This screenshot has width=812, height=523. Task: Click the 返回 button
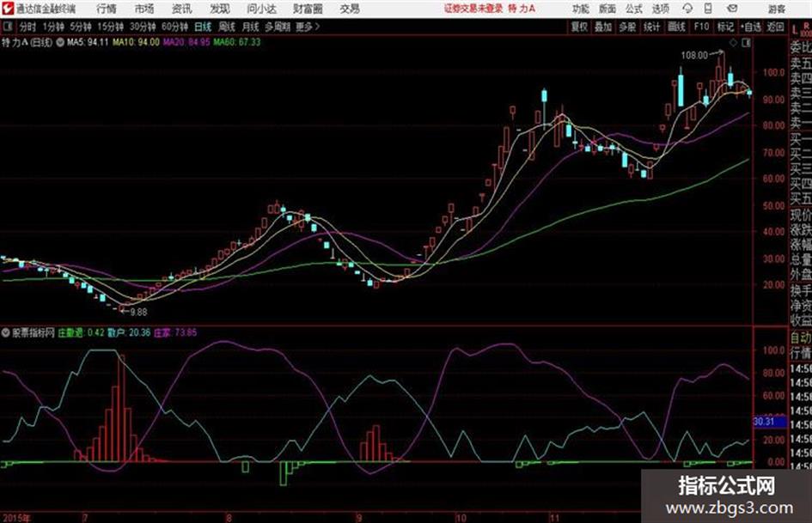point(775,27)
